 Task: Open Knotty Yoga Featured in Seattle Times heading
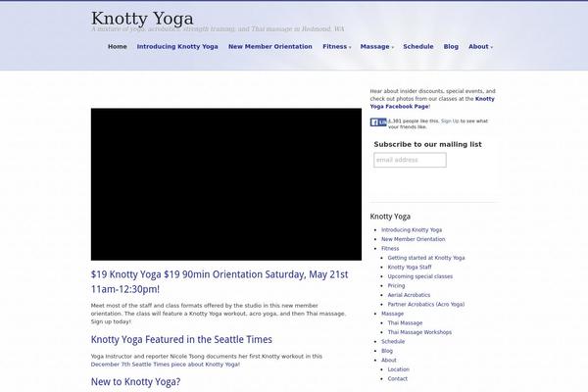pos(181,339)
